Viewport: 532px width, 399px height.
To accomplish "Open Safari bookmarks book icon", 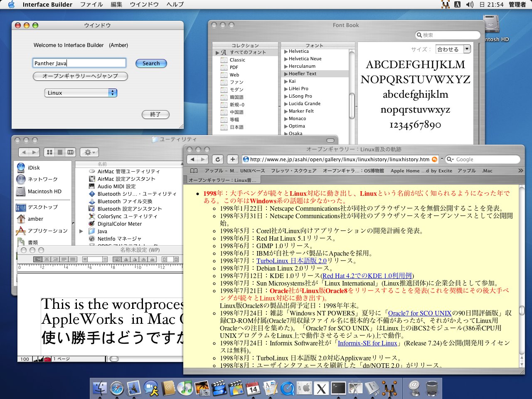I will tap(194, 171).
